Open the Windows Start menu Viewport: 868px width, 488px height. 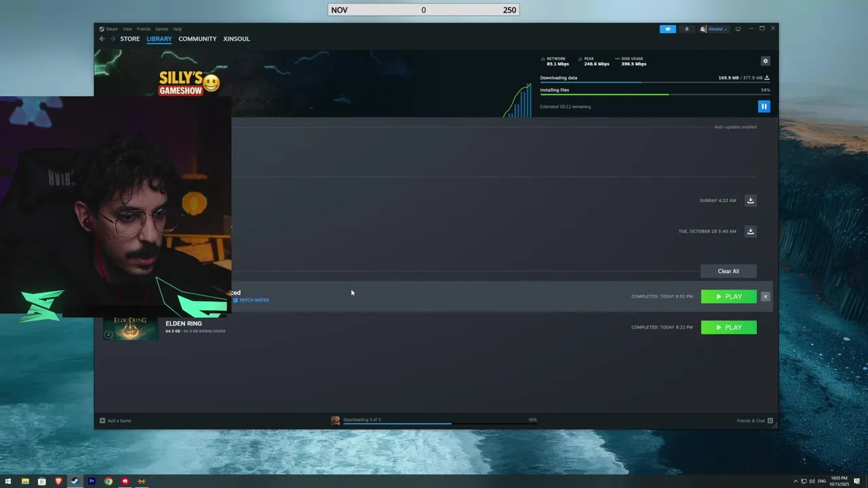8,481
